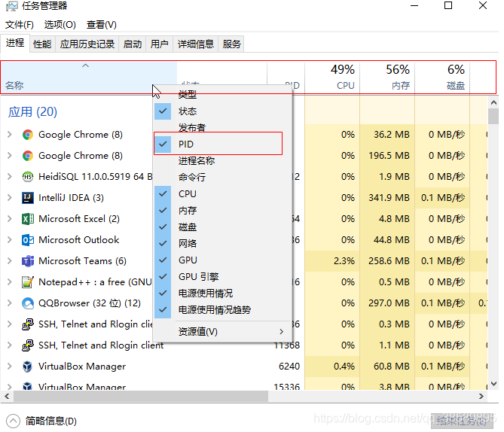Uncheck the 电源使用情况 column option

point(223,294)
